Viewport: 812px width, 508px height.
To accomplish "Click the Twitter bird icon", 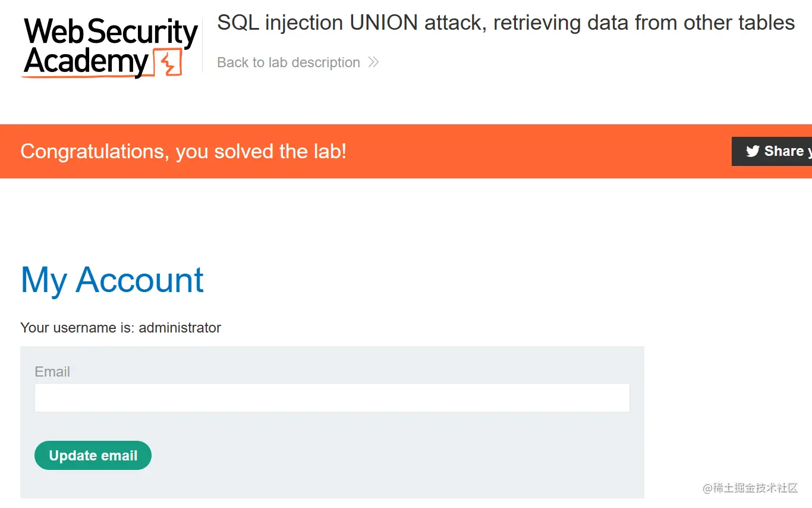I will pyautogui.click(x=753, y=151).
